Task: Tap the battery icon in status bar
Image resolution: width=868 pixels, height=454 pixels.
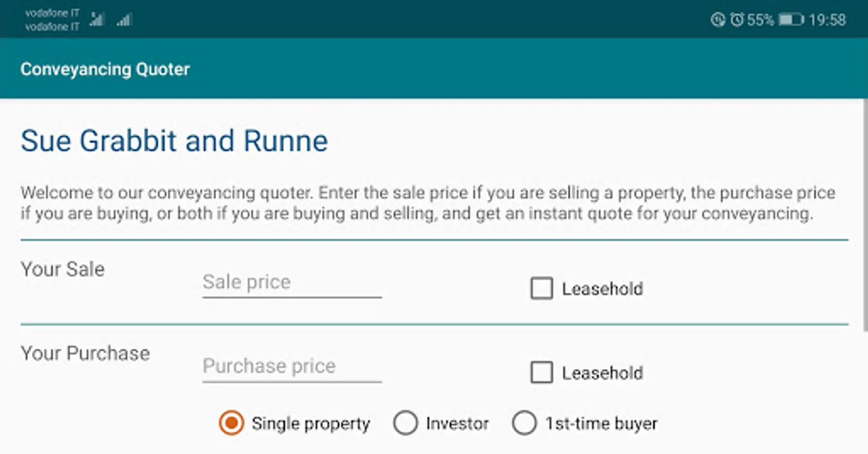Action: click(791, 20)
